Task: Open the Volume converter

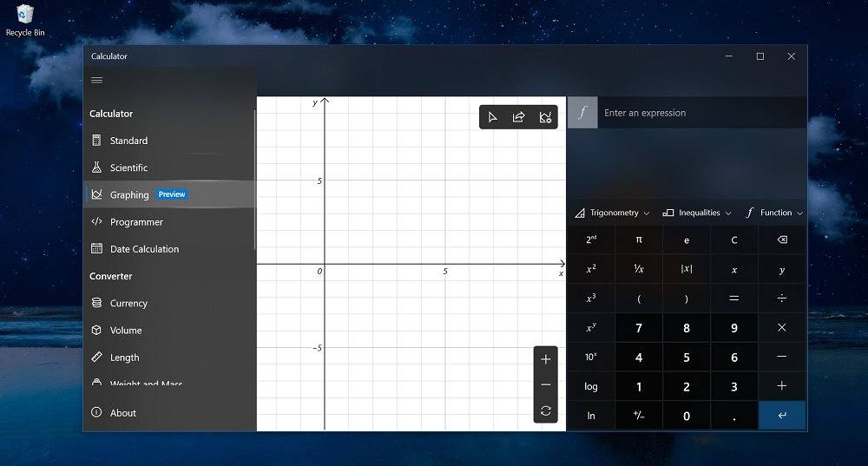Action: pos(168,331)
